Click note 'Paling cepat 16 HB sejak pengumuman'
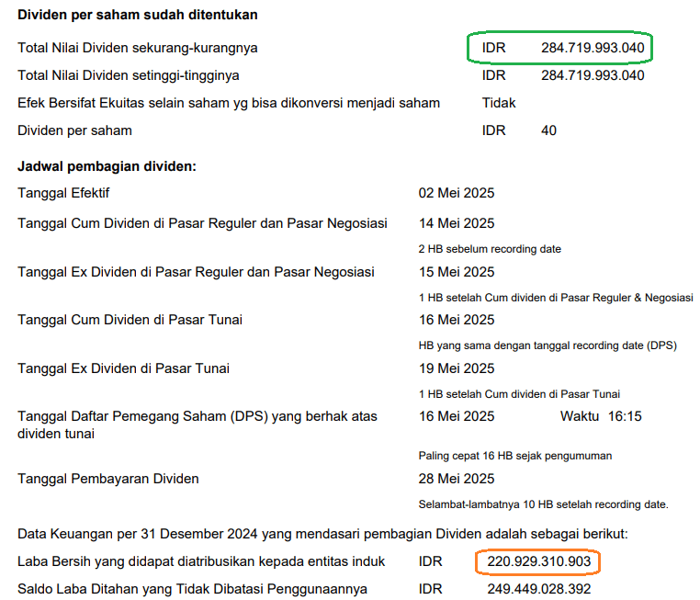This screenshot has height=600, width=700. [515, 456]
